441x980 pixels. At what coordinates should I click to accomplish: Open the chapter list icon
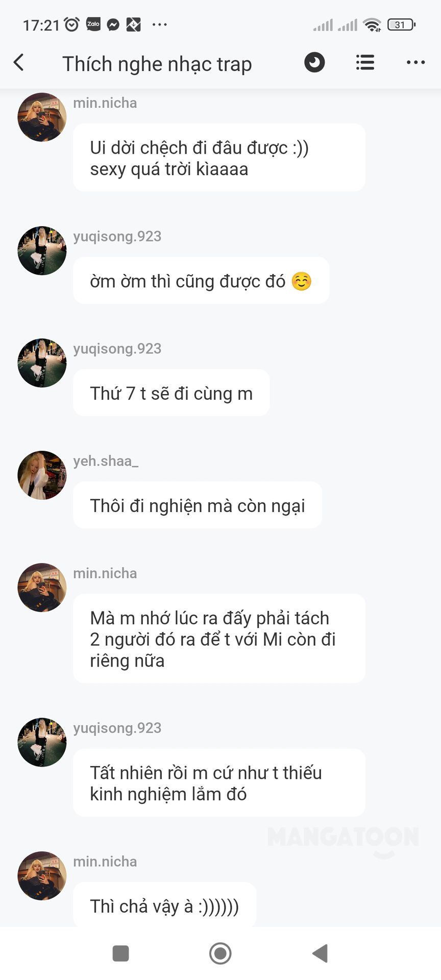[x=365, y=63]
